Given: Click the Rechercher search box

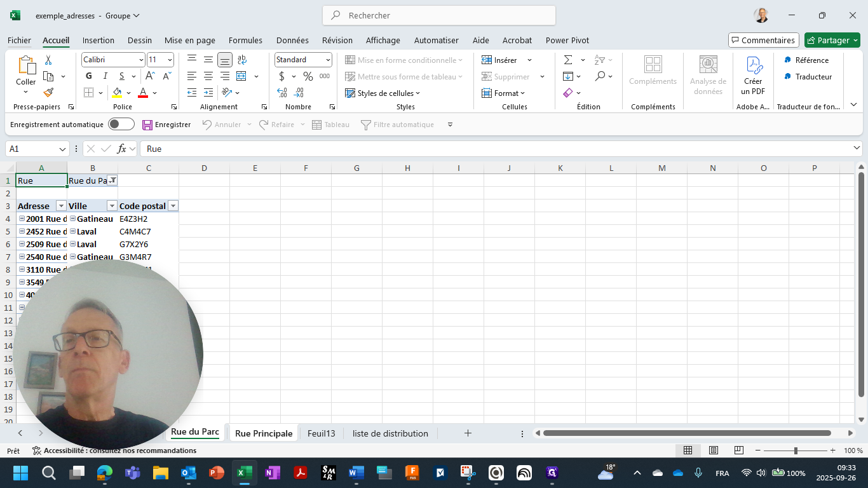Looking at the screenshot, I should point(439,15).
